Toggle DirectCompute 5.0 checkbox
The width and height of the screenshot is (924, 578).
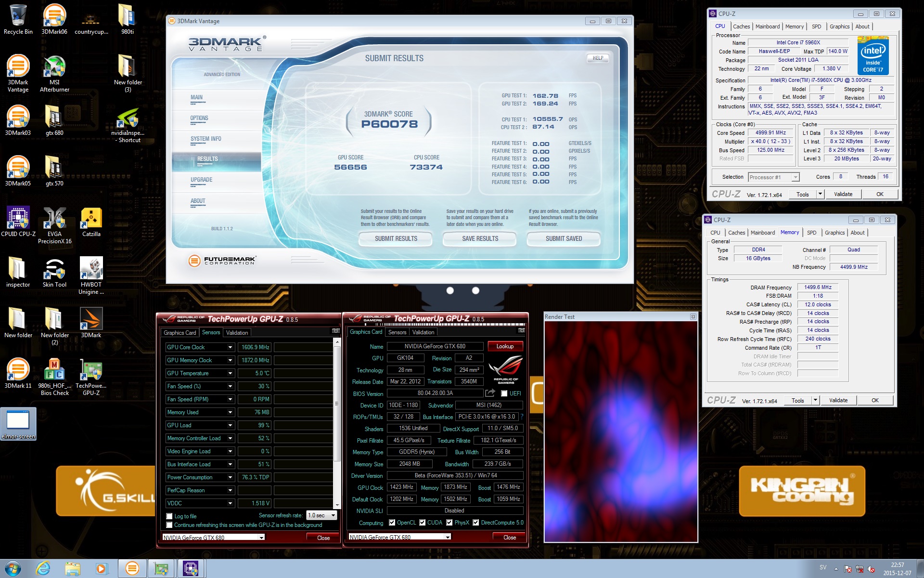pyautogui.click(x=475, y=523)
